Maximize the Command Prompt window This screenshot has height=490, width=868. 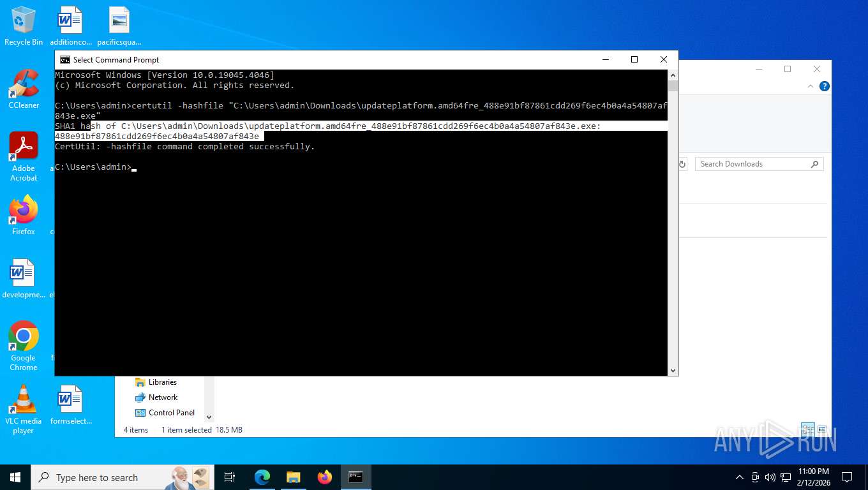634,59
